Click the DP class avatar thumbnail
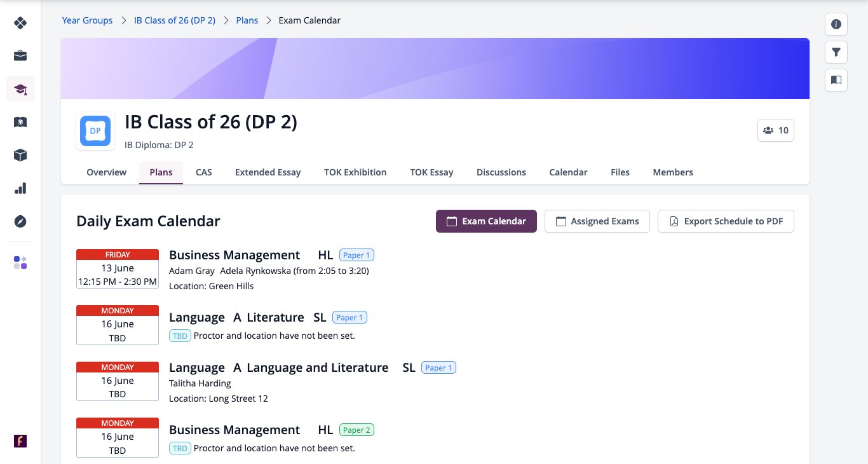 [95, 131]
